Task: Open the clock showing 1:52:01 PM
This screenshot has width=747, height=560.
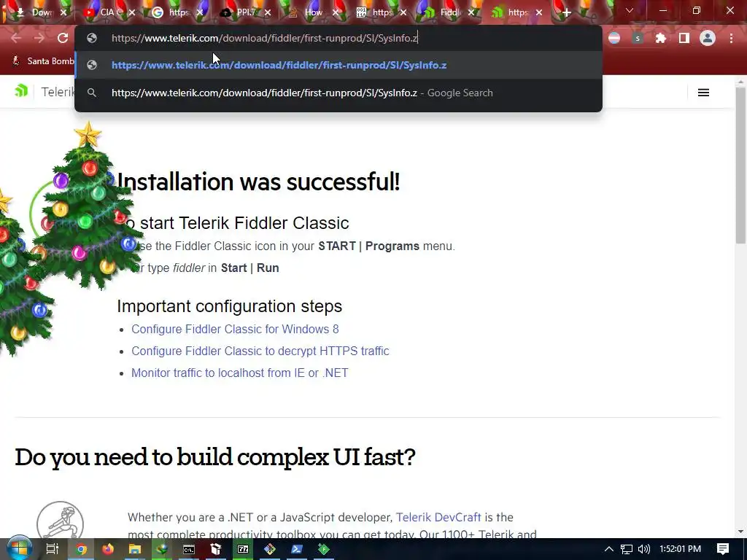Action: (680, 549)
